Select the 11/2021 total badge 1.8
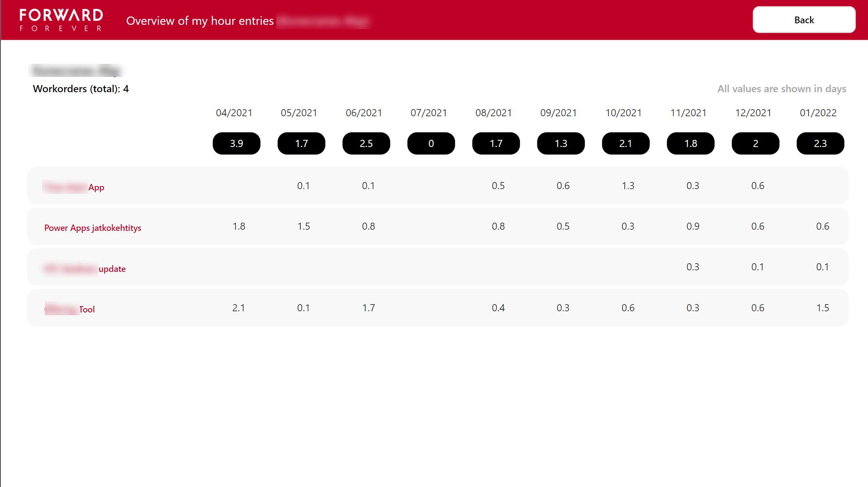The image size is (868, 487). click(690, 143)
